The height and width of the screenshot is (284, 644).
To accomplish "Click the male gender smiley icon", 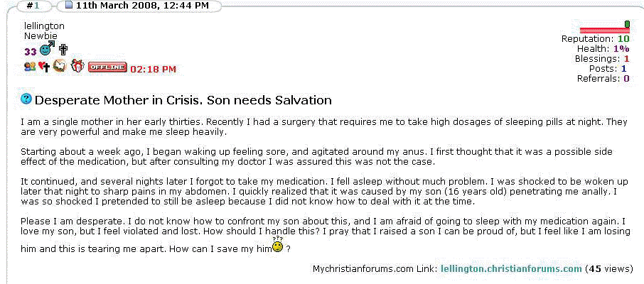I will (x=47, y=50).
